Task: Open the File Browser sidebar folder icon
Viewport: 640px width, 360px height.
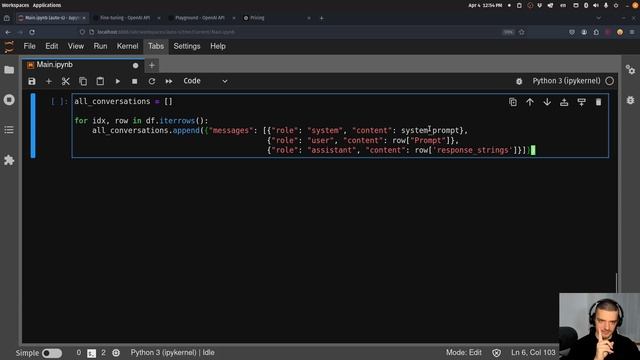Action: click(9, 70)
